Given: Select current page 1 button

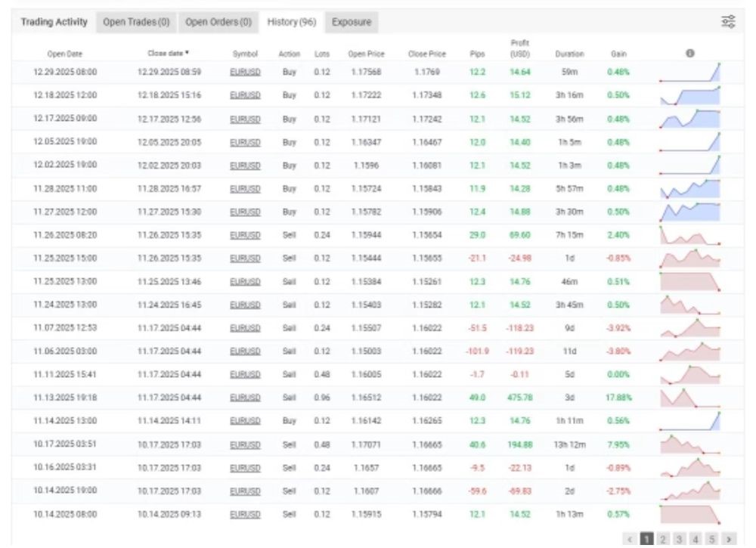Looking at the screenshot, I should (x=646, y=539).
